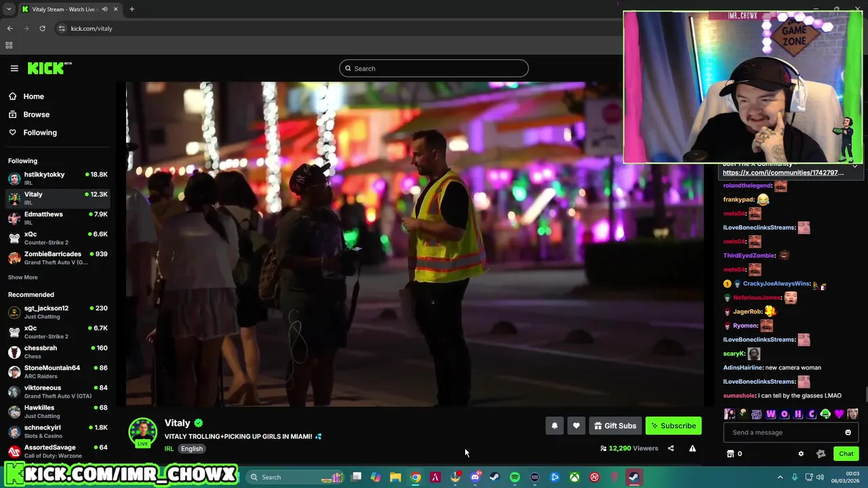
Task: Click the IRL category link
Action: coord(169,449)
